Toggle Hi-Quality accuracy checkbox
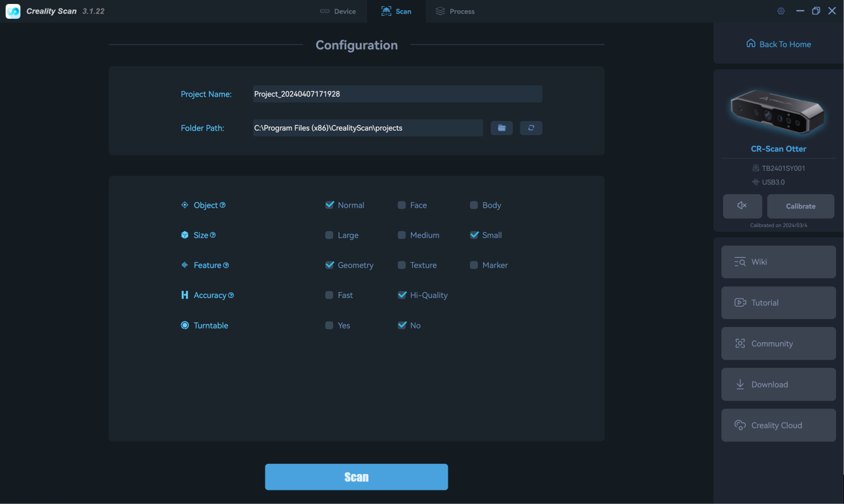 point(402,295)
